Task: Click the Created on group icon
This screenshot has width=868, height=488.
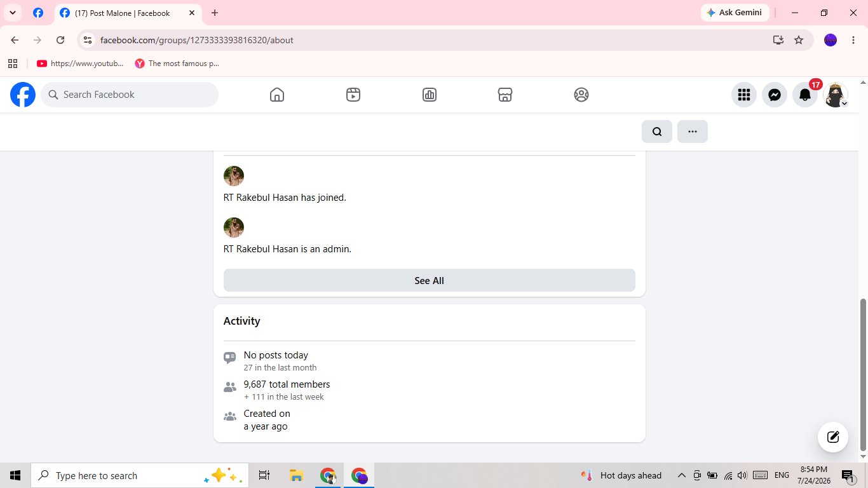Action: 230,417
